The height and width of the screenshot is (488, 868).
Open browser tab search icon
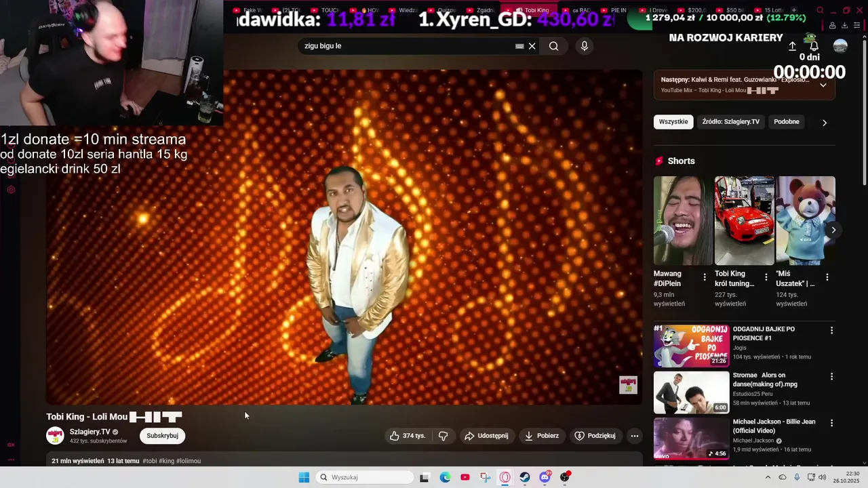point(820,10)
